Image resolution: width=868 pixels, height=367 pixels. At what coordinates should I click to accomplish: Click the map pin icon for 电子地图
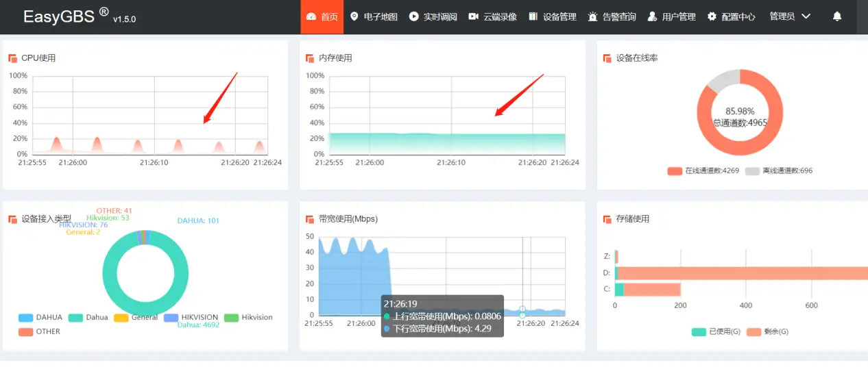click(354, 16)
